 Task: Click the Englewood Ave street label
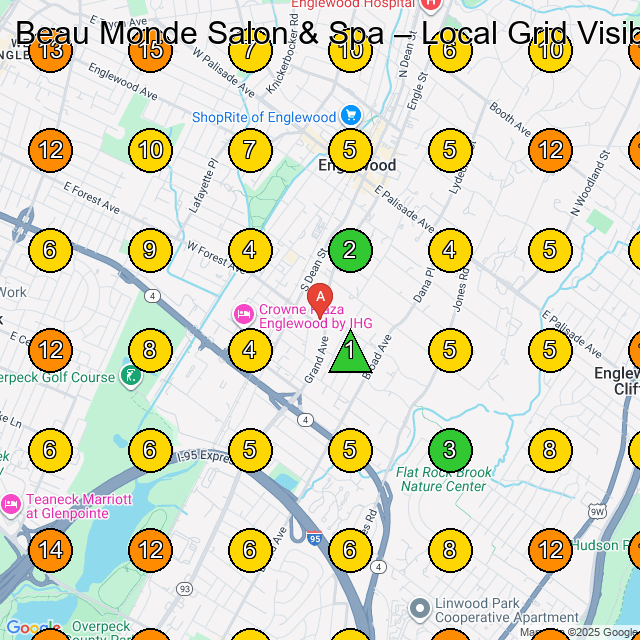[x=123, y=82]
